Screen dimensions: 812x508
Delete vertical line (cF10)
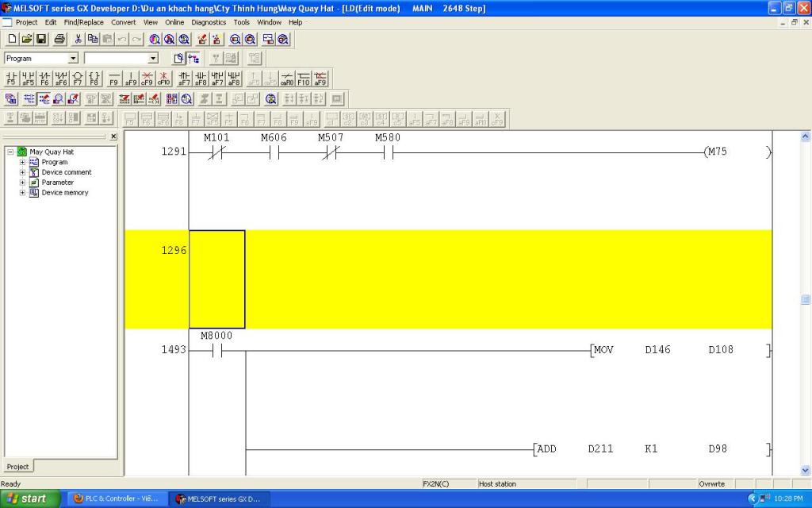coord(163,79)
